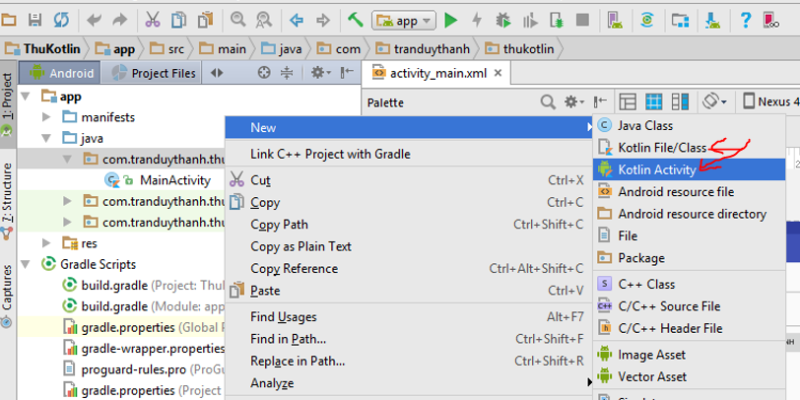Click the Make Project hammer icon
This screenshot has height=400, width=800.
tap(356, 19)
